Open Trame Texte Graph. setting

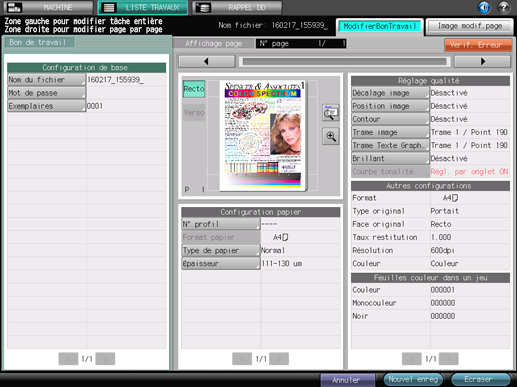click(390, 145)
